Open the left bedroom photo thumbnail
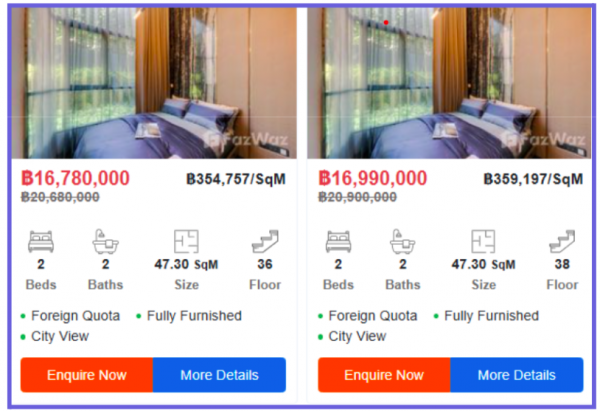 (154, 83)
